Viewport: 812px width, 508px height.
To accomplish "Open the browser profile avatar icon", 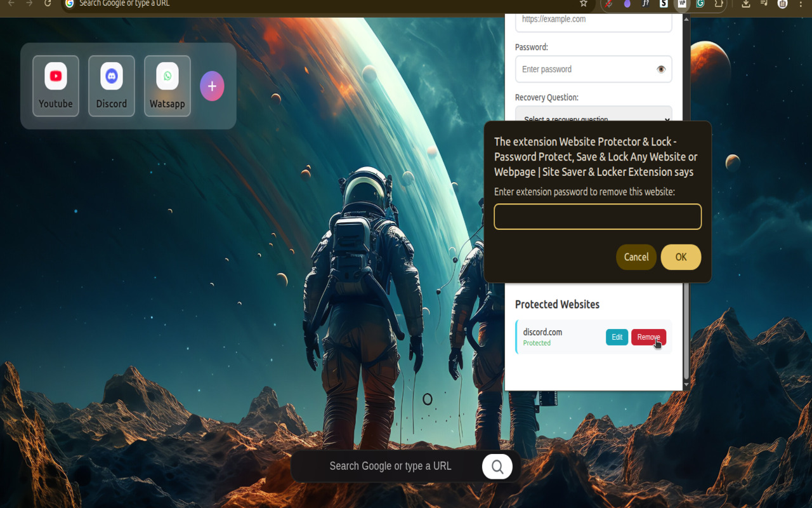I will (782, 5).
